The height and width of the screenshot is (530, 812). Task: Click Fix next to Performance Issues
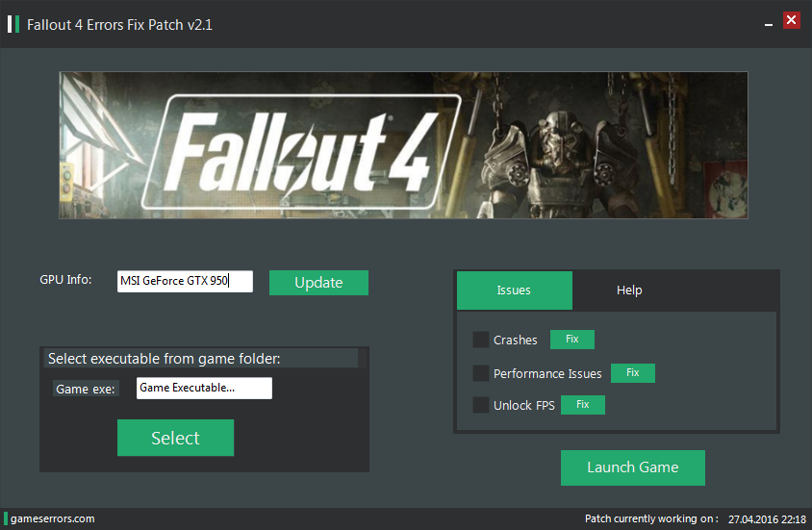pyautogui.click(x=633, y=372)
